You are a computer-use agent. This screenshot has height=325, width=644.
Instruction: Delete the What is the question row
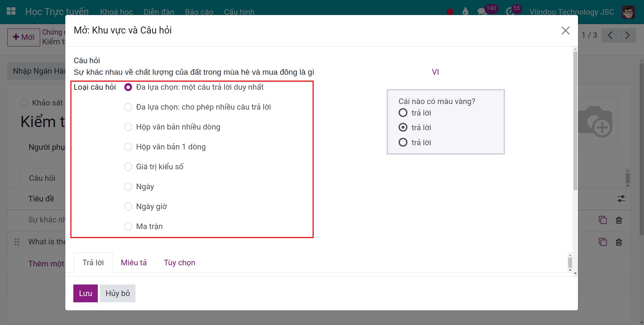click(619, 242)
